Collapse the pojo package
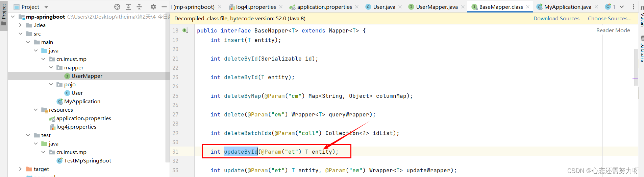644x177 pixels. 51,84
